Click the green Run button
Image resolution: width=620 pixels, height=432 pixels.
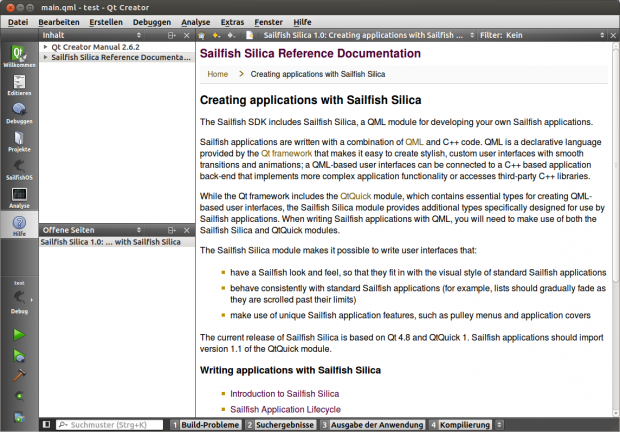[19, 334]
